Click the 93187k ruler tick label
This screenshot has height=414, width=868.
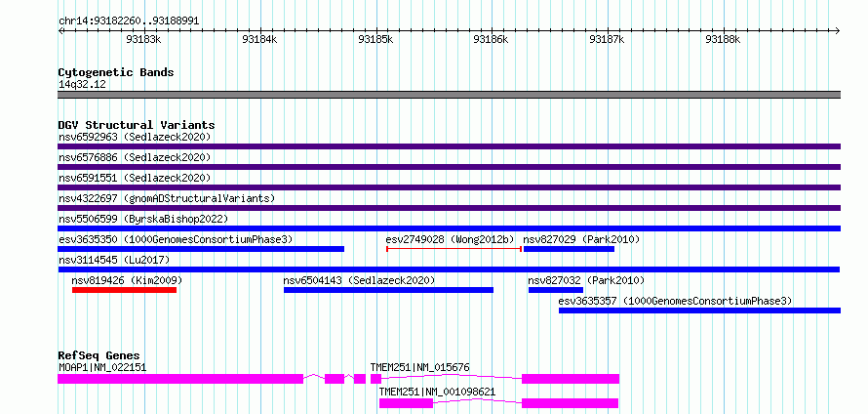coord(607,39)
